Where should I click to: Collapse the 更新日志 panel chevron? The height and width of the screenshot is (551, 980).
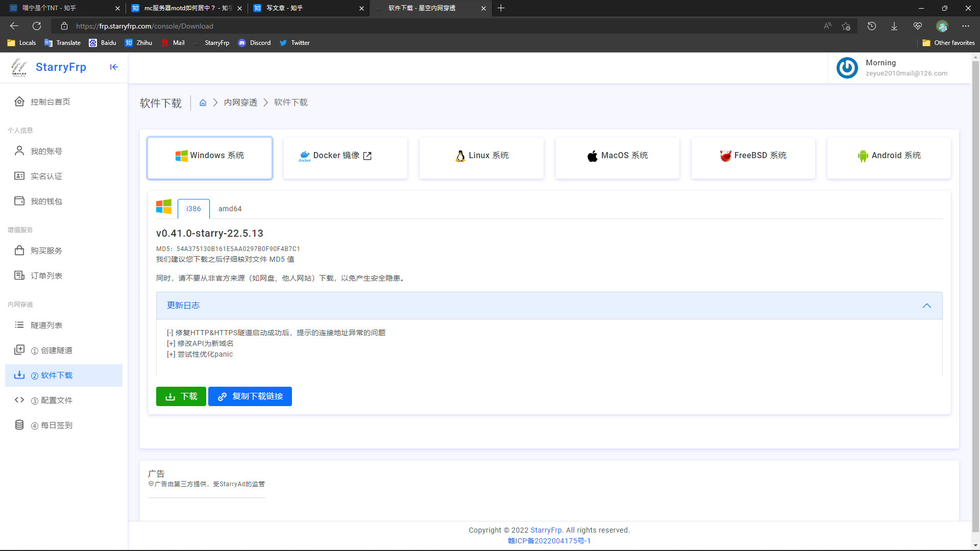coord(926,306)
